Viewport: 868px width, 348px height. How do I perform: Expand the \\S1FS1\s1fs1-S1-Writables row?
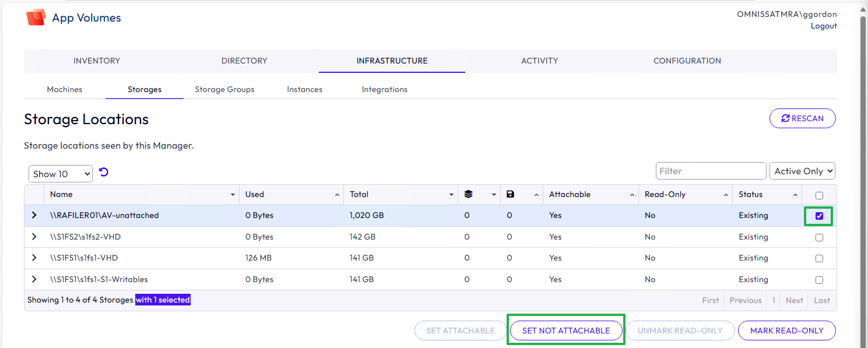[34, 279]
